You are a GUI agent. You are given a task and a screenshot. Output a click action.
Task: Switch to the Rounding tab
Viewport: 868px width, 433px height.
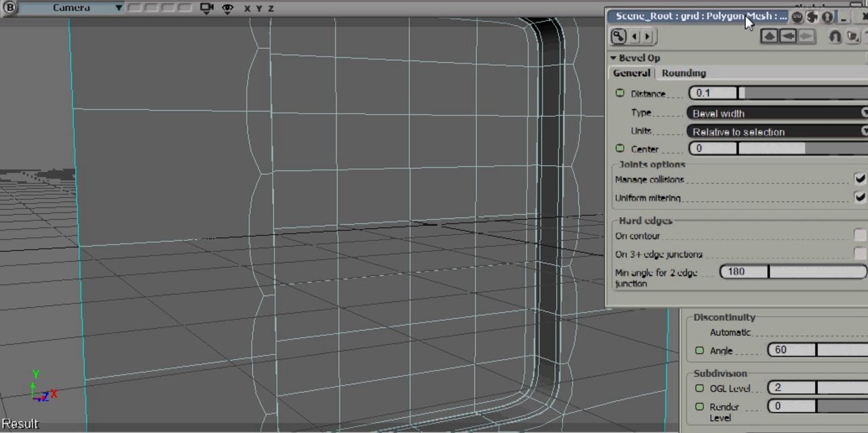click(684, 73)
